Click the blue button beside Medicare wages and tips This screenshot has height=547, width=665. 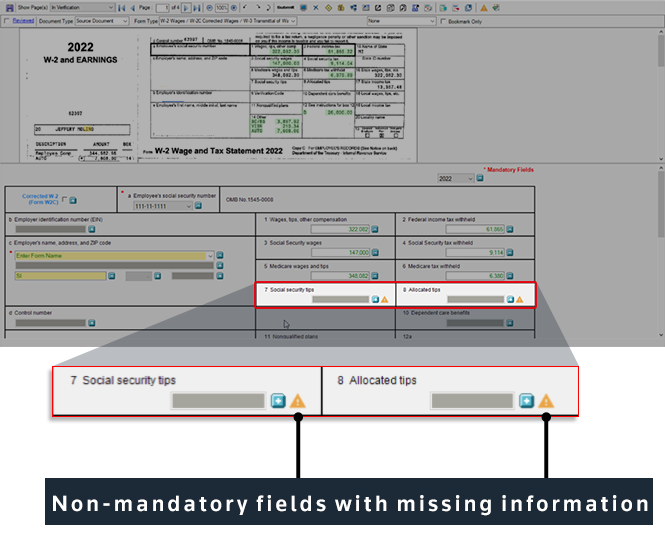[375, 276]
